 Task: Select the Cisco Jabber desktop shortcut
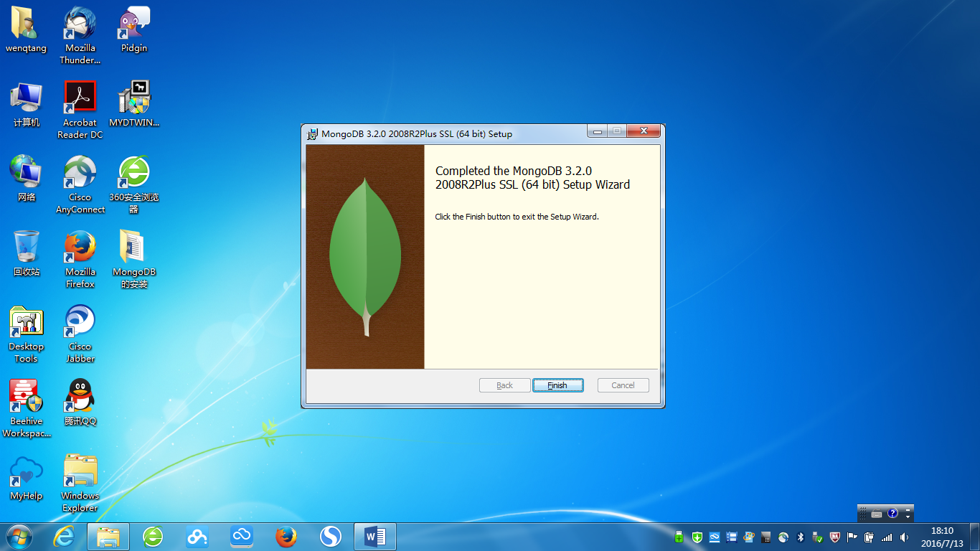80,334
